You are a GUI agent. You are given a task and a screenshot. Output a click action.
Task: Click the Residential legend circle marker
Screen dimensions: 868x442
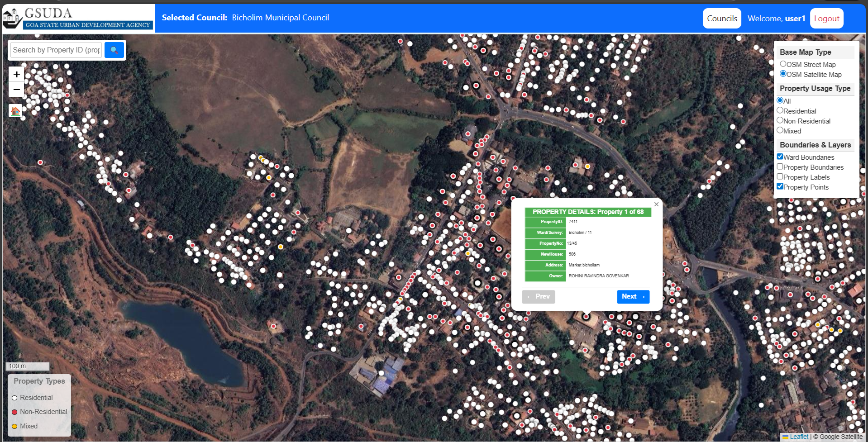coord(14,398)
